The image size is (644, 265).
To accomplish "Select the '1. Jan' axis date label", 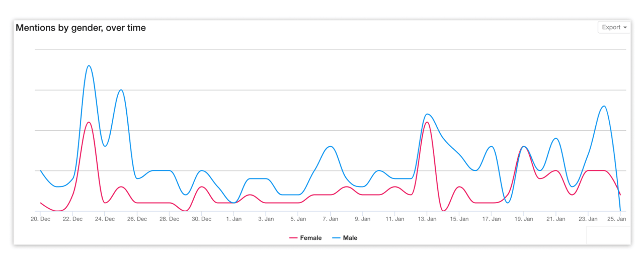I will 233,219.
